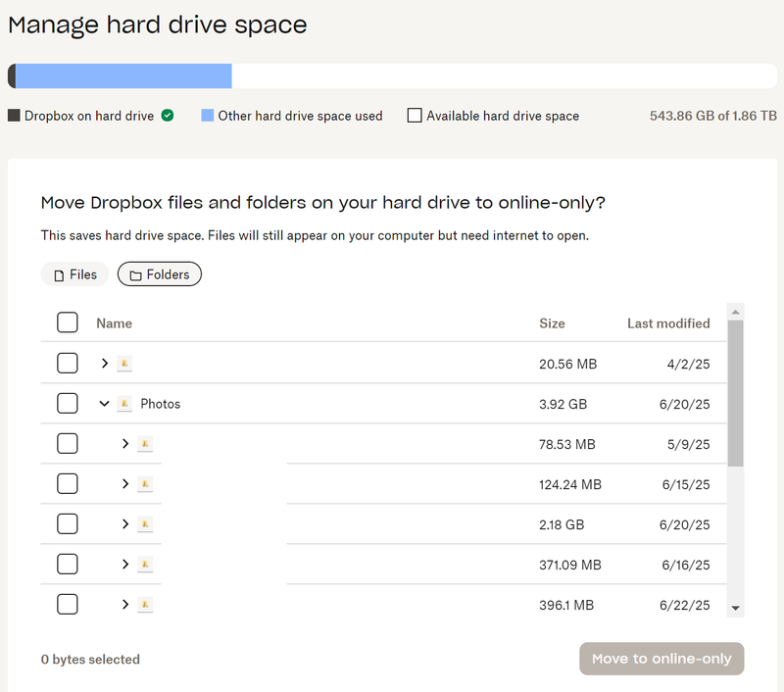Switch to the Files filter tab

pyautogui.click(x=74, y=274)
